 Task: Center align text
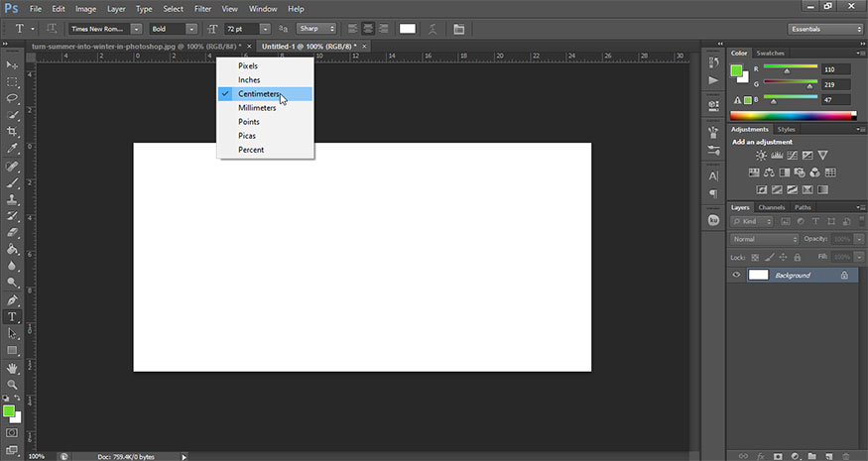[x=368, y=29]
